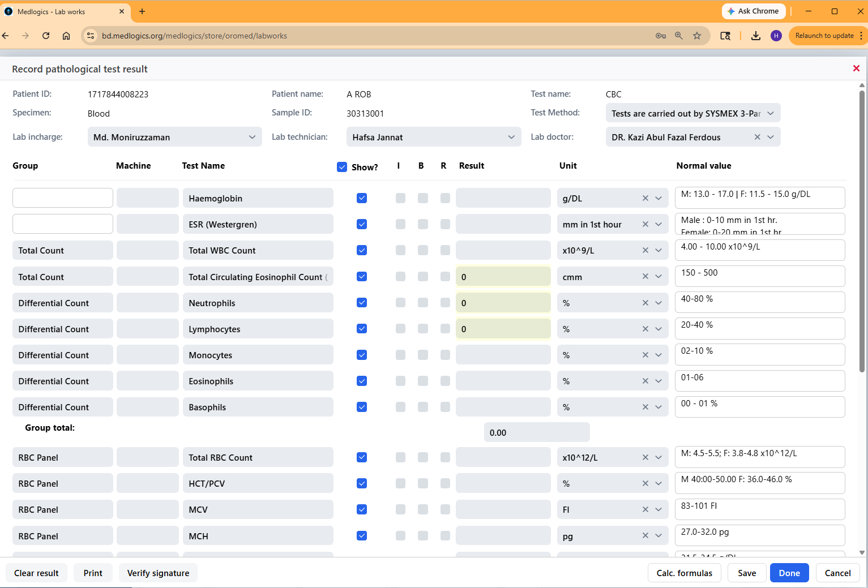Image resolution: width=868 pixels, height=588 pixels.
Task: Bookmark this page using the star icon
Action: (x=697, y=35)
